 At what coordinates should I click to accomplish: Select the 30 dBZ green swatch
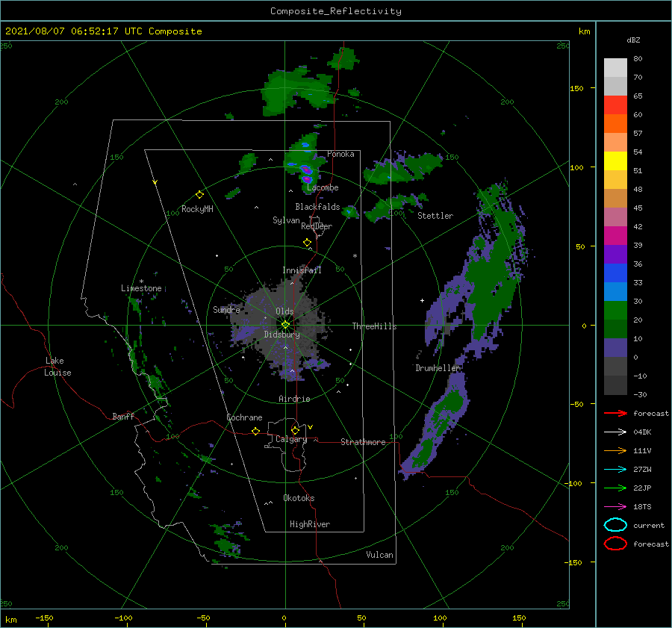tap(615, 311)
